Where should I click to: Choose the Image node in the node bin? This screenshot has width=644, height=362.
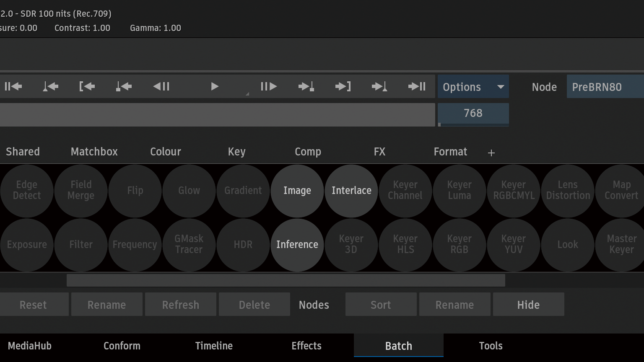point(297,191)
